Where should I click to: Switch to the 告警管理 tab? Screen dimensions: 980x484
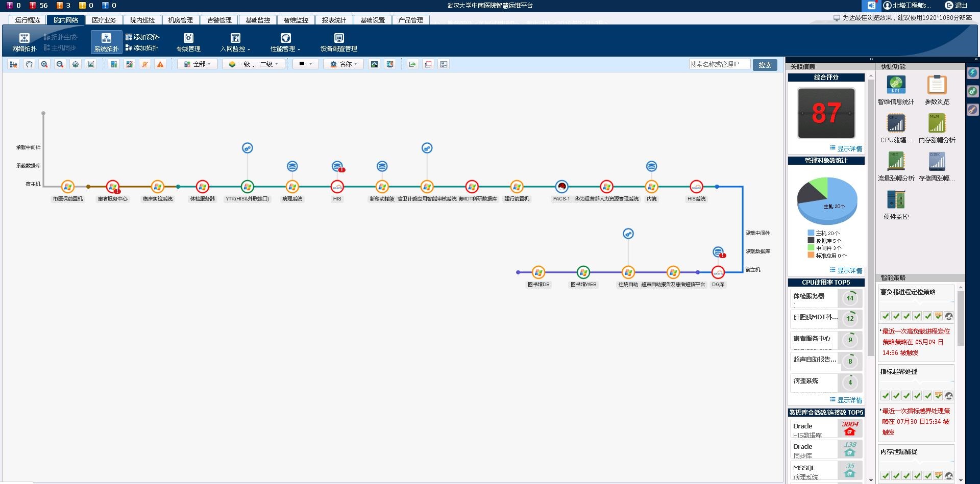[219, 20]
